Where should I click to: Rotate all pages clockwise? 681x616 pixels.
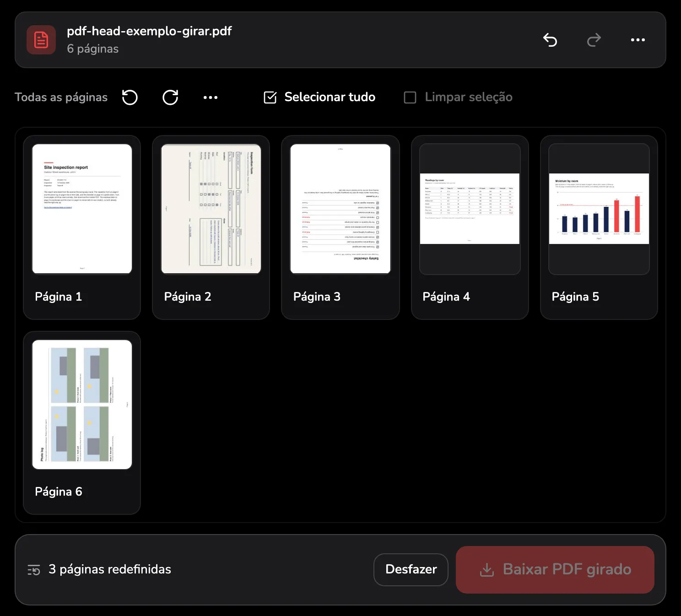pos(170,97)
